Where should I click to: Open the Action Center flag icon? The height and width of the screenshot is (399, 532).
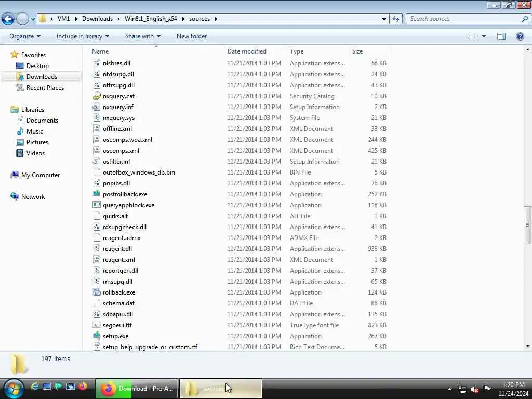click(x=487, y=389)
